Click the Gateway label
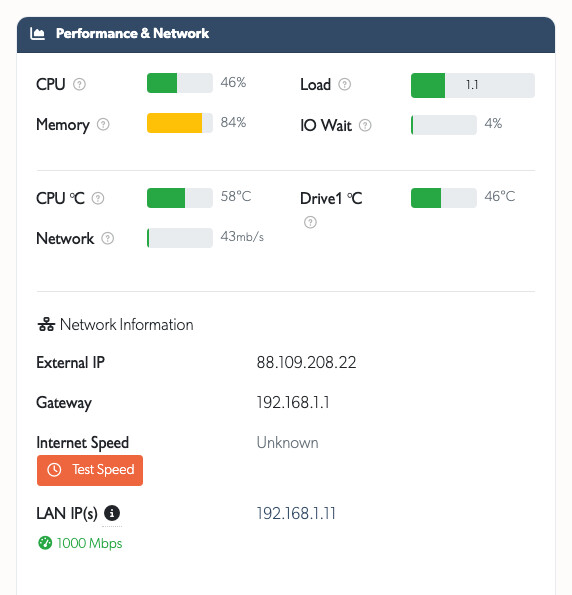This screenshot has width=572, height=595. [64, 403]
